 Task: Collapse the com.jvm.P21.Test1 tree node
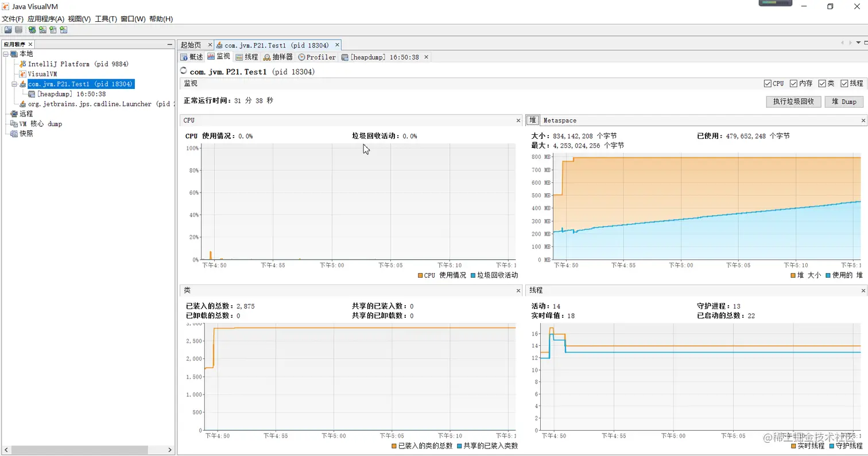pyautogui.click(x=14, y=84)
